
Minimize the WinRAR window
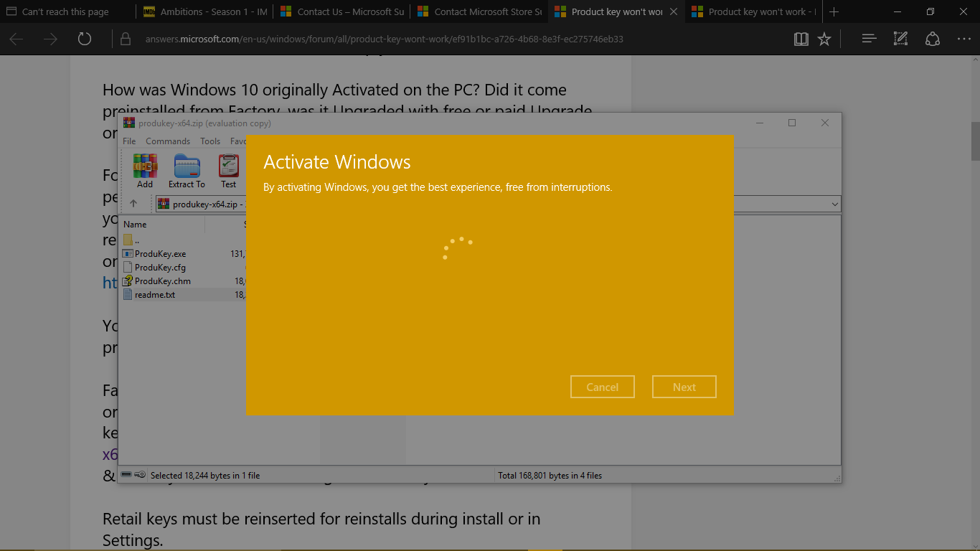[x=759, y=123]
